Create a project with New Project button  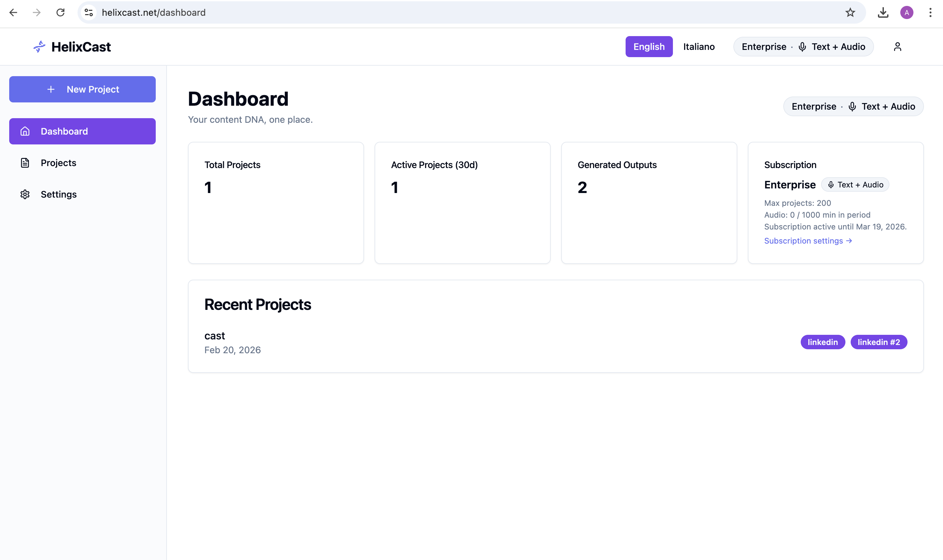click(82, 89)
